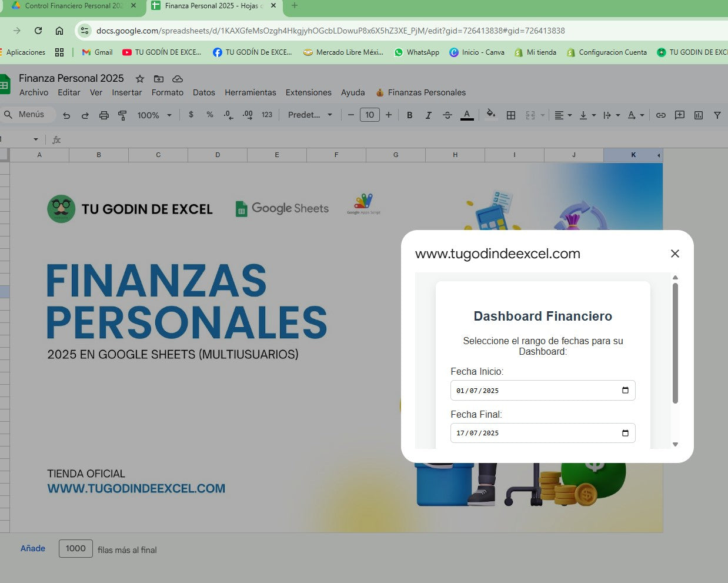Open the zoom 100% dropdown

(x=155, y=115)
